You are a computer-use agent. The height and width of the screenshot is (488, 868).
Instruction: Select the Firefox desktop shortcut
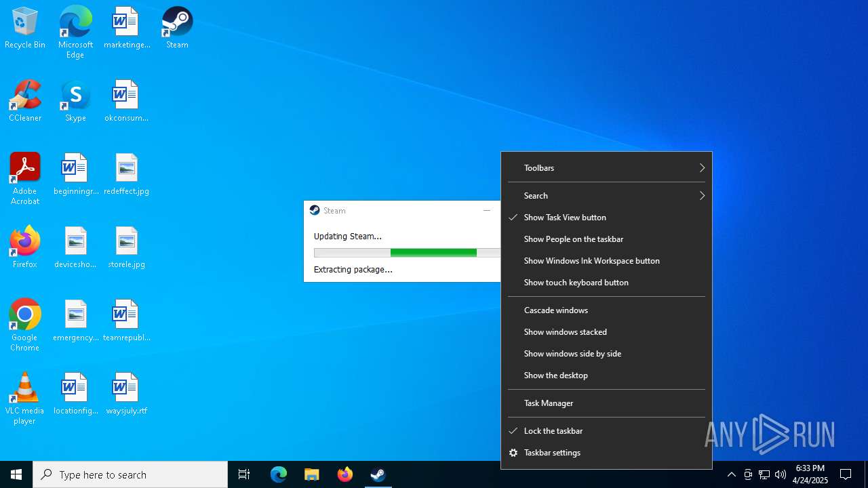[x=25, y=248]
